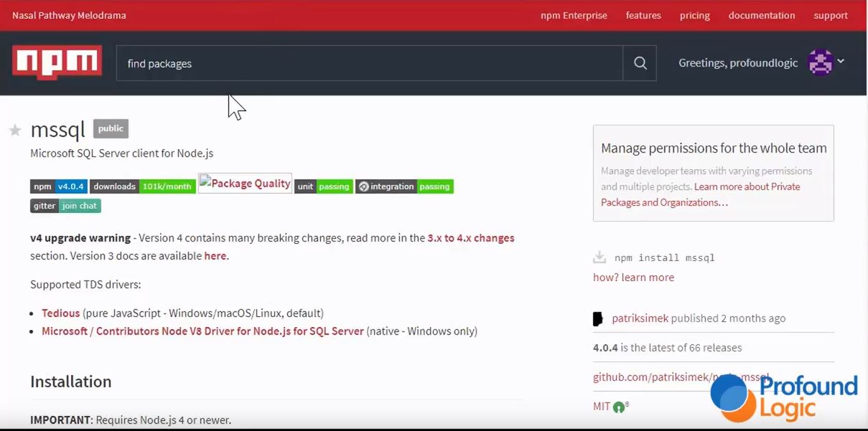Follow the Version 3 docs 'here' link
The height and width of the screenshot is (431, 868).
coord(215,255)
